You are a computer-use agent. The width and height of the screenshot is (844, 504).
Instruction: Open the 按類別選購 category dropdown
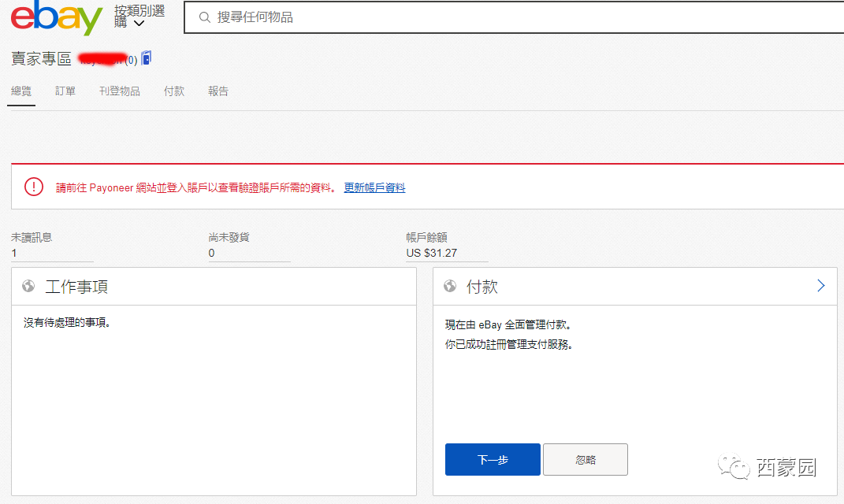coord(139,17)
